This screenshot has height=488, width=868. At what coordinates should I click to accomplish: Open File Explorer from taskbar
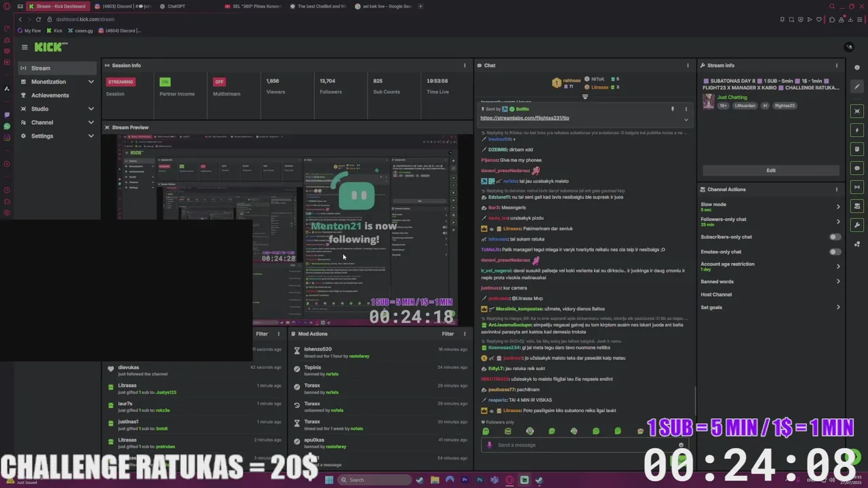pyautogui.click(x=435, y=480)
